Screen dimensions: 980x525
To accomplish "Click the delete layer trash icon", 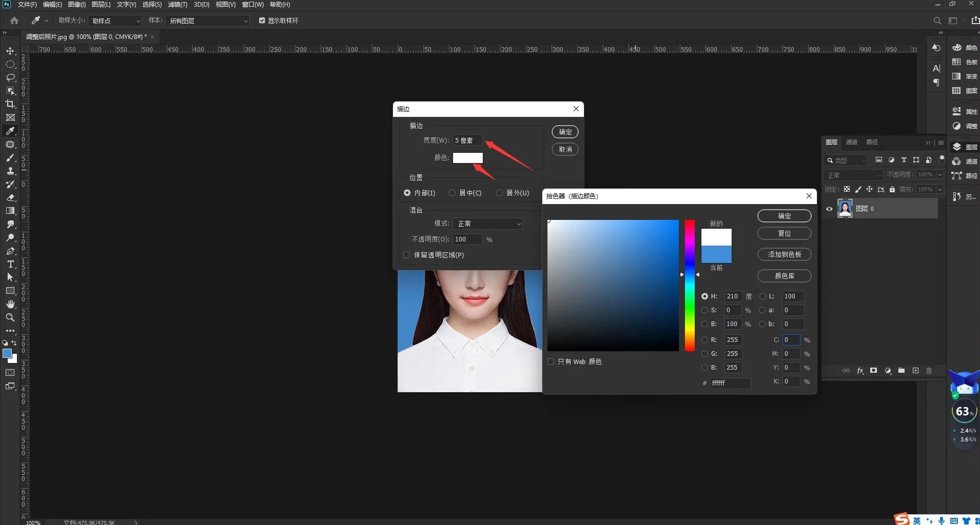I will (x=929, y=371).
